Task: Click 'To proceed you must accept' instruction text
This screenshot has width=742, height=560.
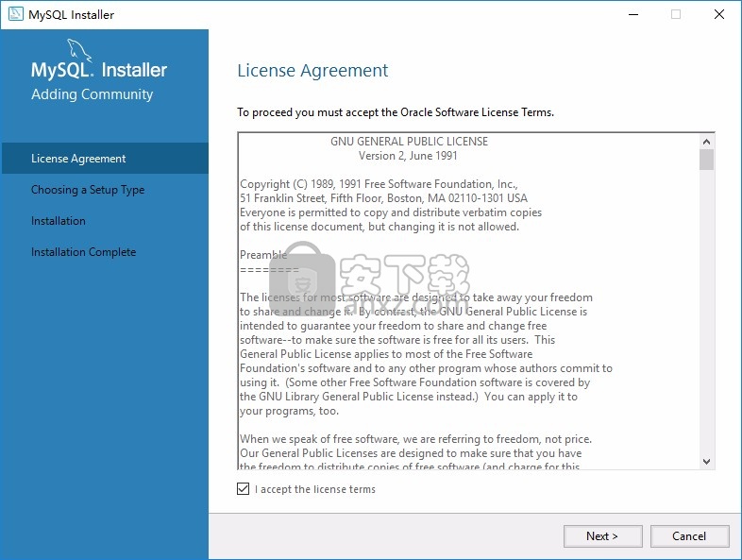Action: [x=396, y=112]
